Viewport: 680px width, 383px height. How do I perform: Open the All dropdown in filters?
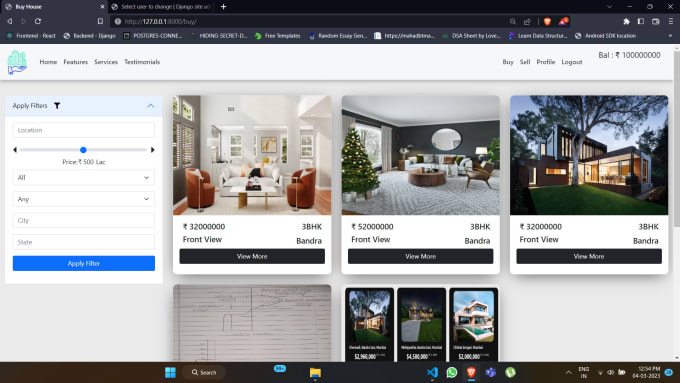(x=84, y=177)
